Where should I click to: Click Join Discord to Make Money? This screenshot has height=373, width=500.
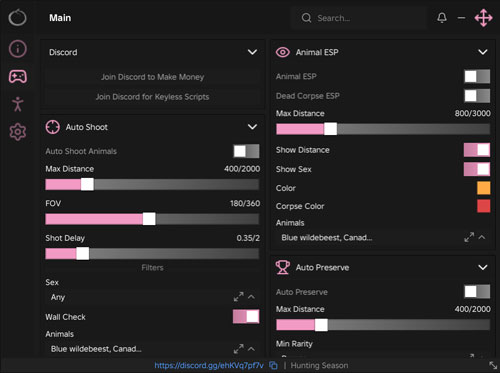pos(152,77)
